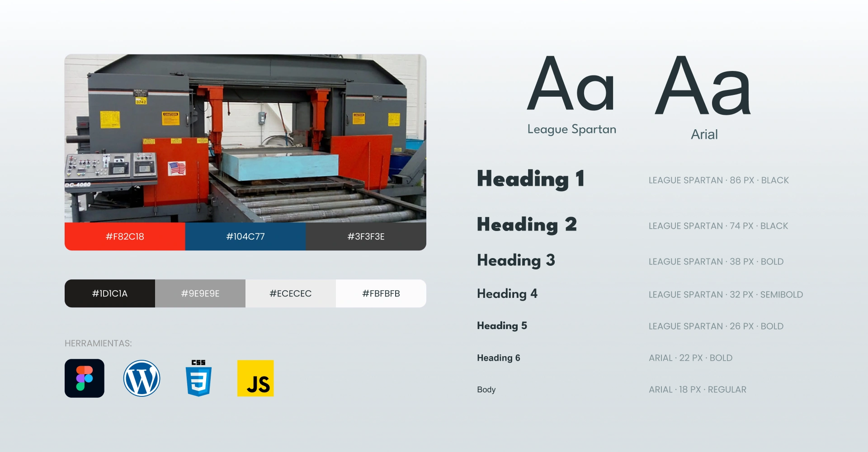
Task: Choose the dark gray #3F3F3E swatch
Action: coord(366,236)
